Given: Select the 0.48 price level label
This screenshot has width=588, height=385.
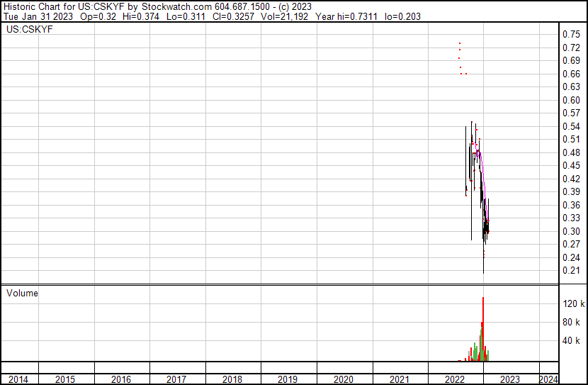Looking at the screenshot, I should click(x=571, y=152).
